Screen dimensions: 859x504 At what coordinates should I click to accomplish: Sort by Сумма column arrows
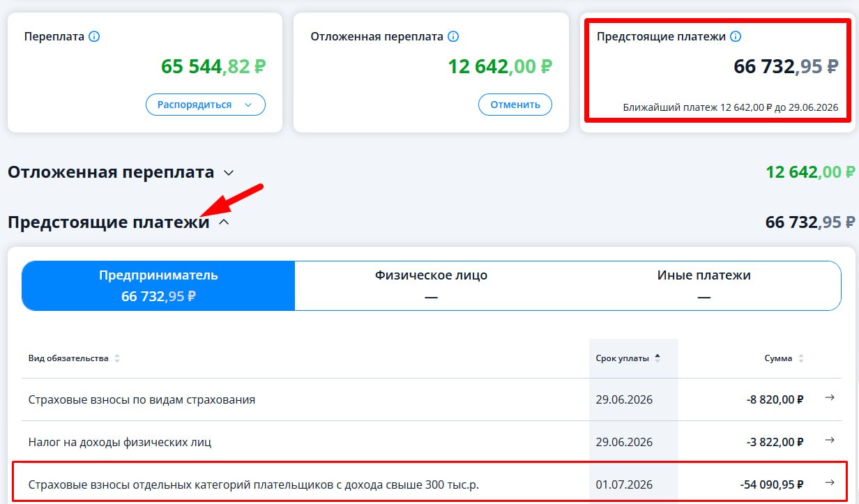[x=800, y=358]
